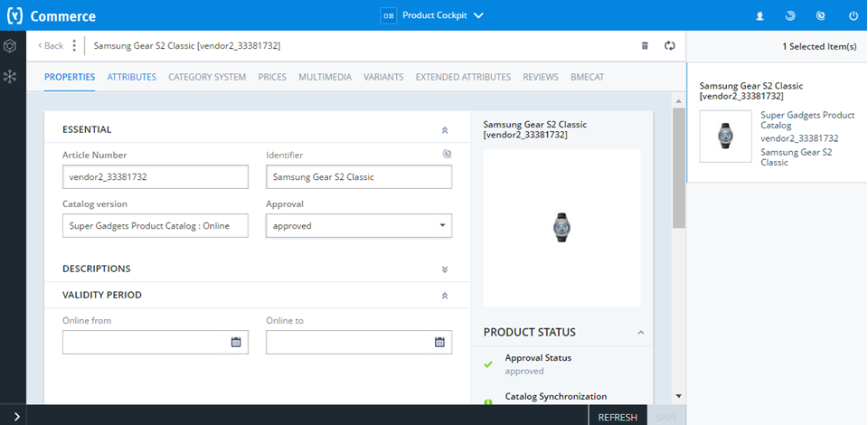This screenshot has width=868, height=425.
Task: Open the cube icon in left sidebar
Action: [9, 46]
